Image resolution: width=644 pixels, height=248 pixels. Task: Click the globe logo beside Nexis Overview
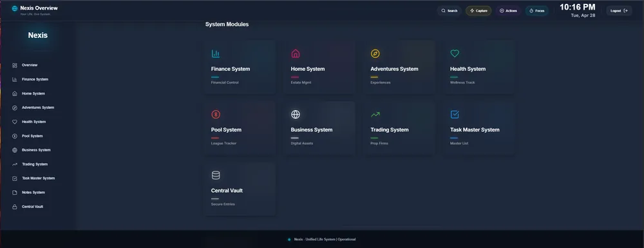point(15,8)
